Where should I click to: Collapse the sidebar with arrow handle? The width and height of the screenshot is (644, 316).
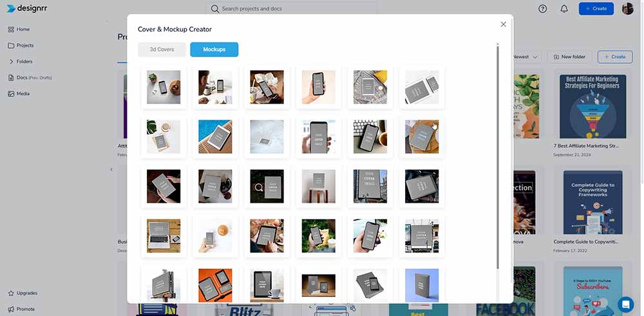pyautogui.click(x=111, y=169)
